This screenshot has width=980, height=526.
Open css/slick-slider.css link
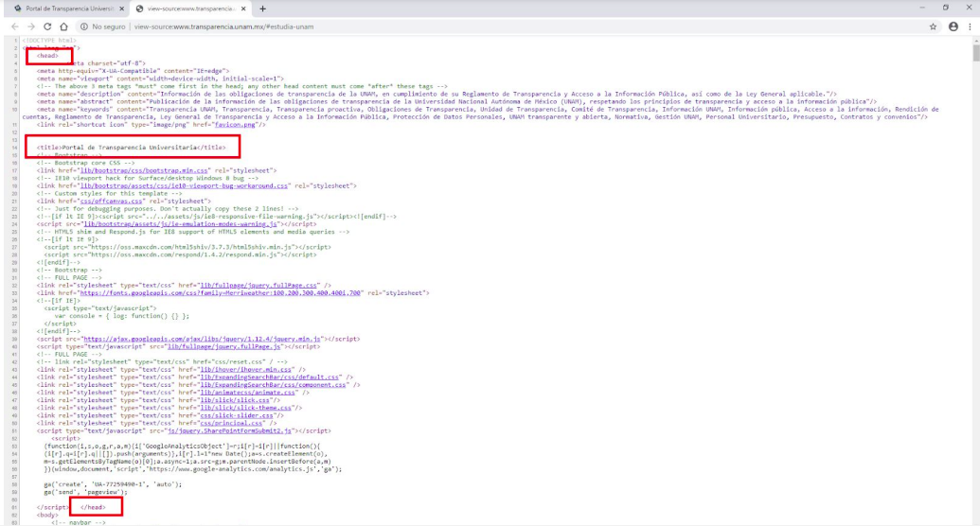pyautogui.click(x=237, y=415)
